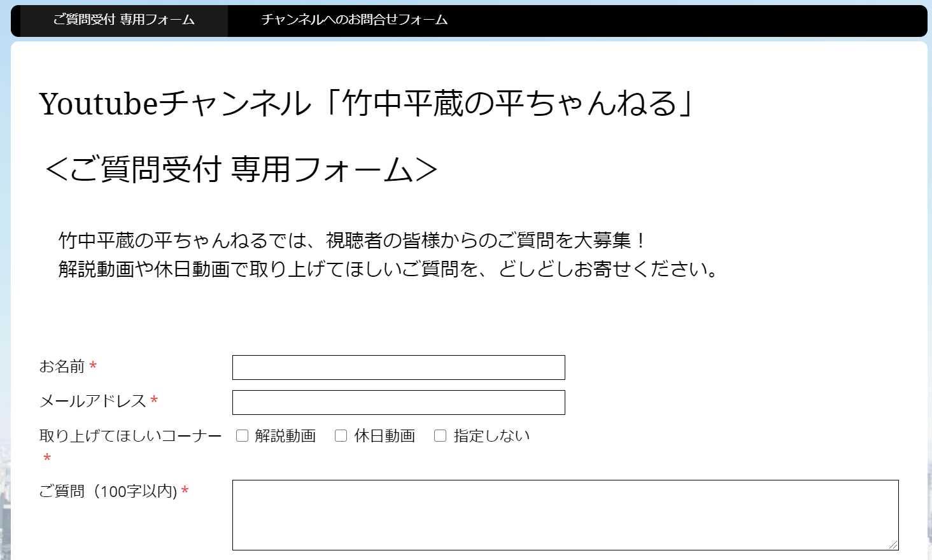Tick the 解説動画 checkbox square

[242, 436]
